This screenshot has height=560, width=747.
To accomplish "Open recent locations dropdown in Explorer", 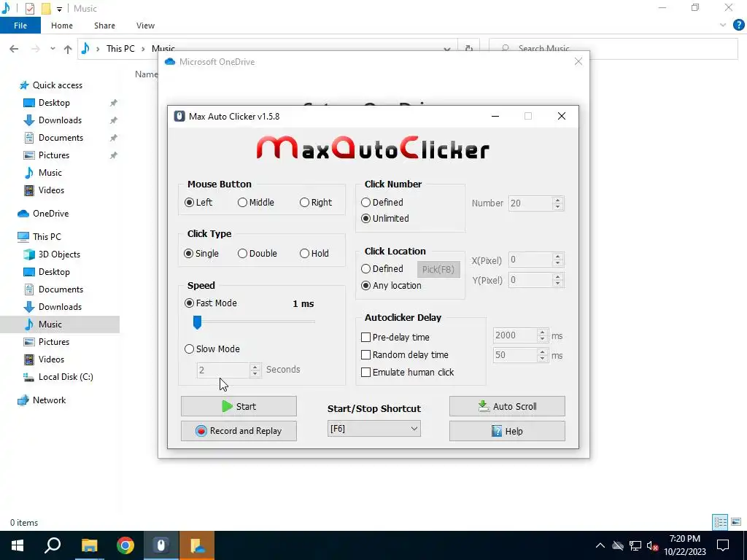I will tap(53, 49).
